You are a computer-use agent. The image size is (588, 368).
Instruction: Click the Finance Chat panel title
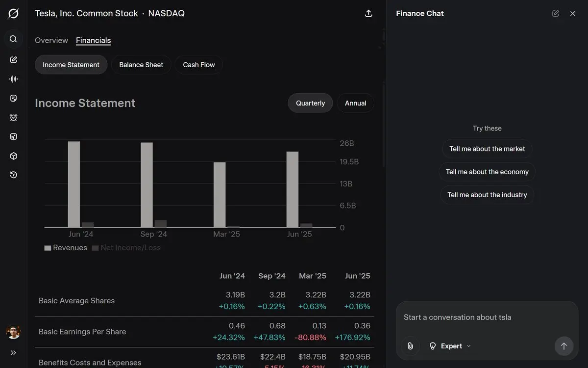420,13
